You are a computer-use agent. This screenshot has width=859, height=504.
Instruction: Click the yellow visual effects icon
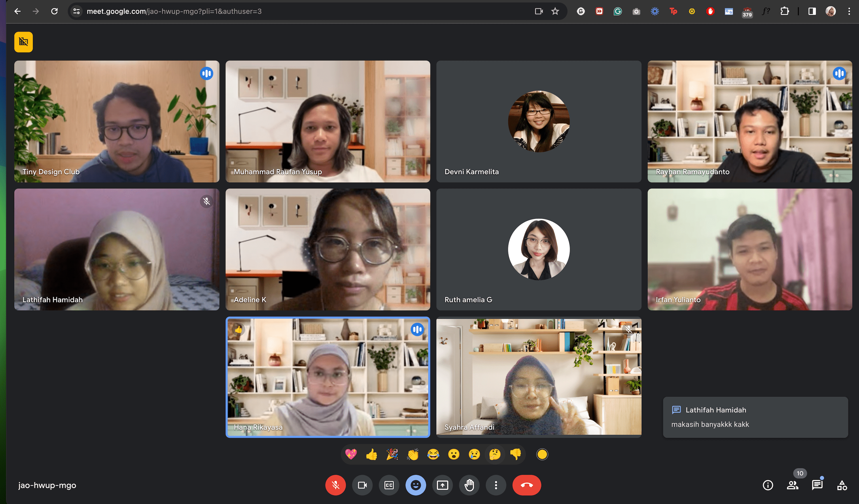click(24, 42)
